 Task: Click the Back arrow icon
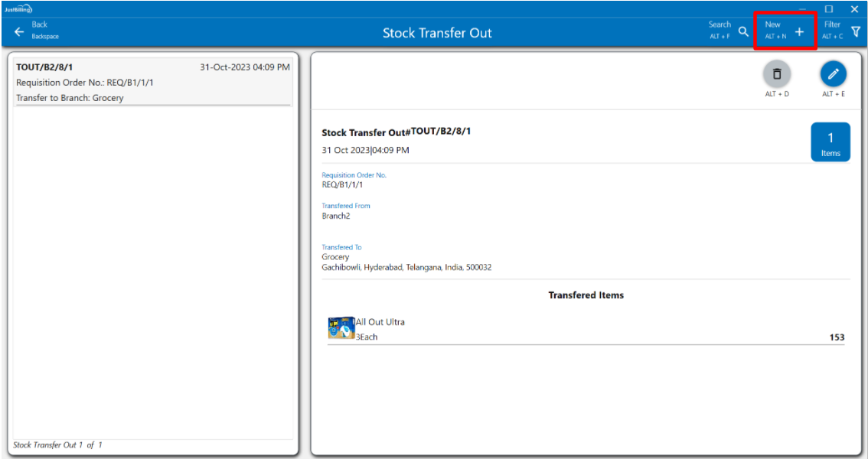click(x=19, y=32)
